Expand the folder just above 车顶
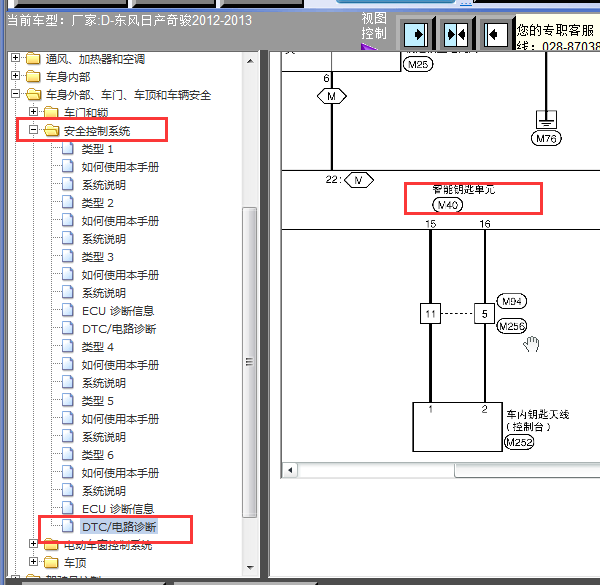This screenshot has height=585, width=600. click(x=33, y=543)
